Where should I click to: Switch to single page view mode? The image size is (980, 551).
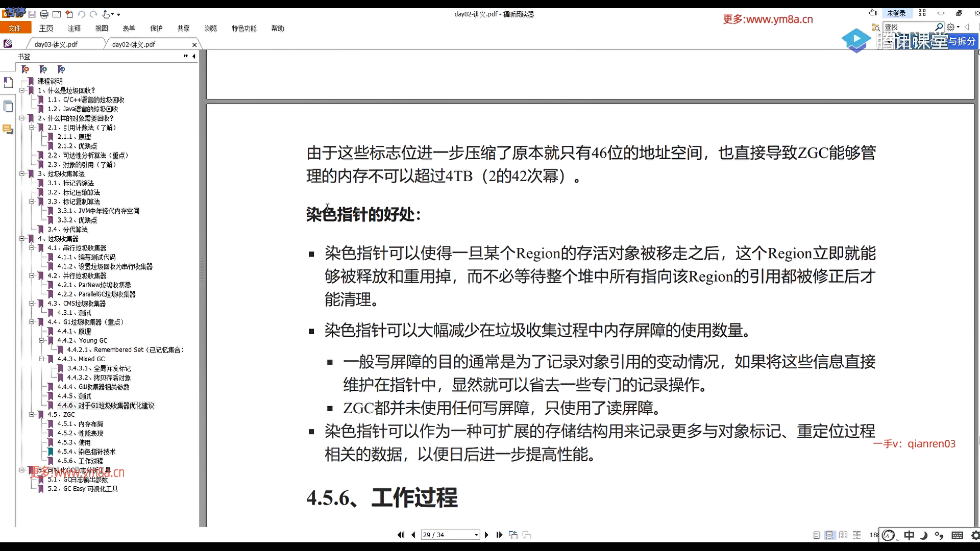[816, 535]
